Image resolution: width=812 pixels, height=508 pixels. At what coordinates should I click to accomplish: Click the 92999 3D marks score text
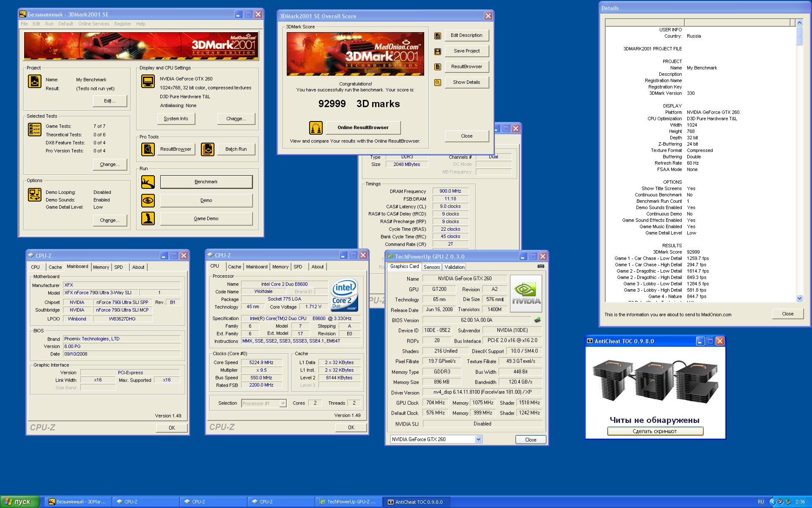pyautogui.click(x=359, y=104)
